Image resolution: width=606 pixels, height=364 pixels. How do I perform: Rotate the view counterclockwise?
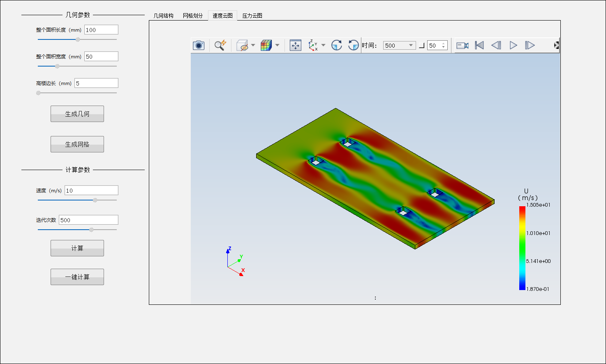click(x=354, y=45)
